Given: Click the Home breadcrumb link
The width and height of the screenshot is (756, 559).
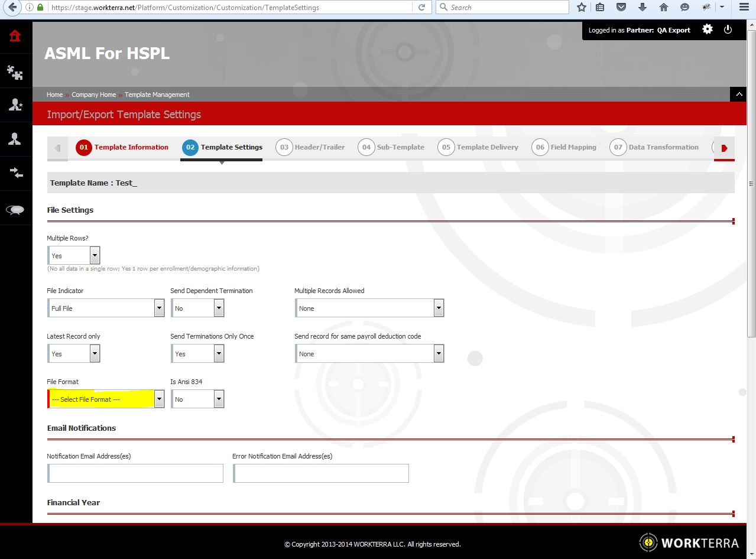Looking at the screenshot, I should pyautogui.click(x=54, y=95).
